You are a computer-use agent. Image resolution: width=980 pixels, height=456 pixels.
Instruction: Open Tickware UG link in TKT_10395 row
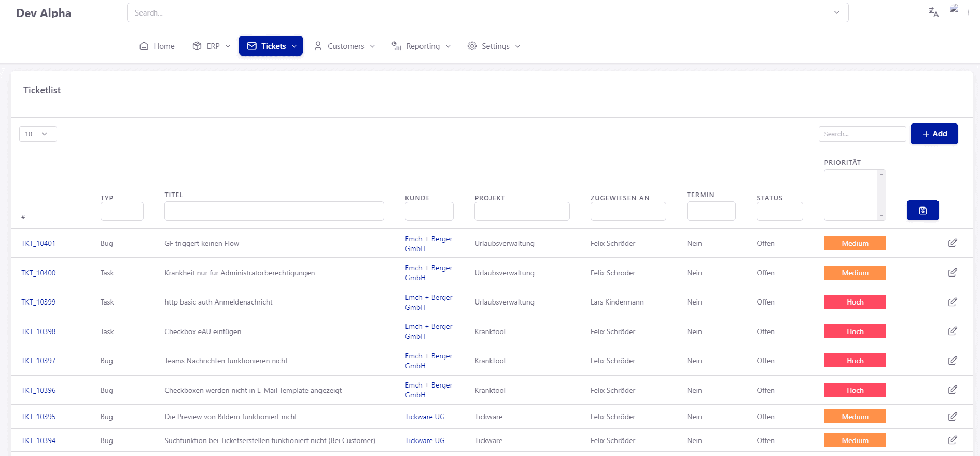(425, 417)
